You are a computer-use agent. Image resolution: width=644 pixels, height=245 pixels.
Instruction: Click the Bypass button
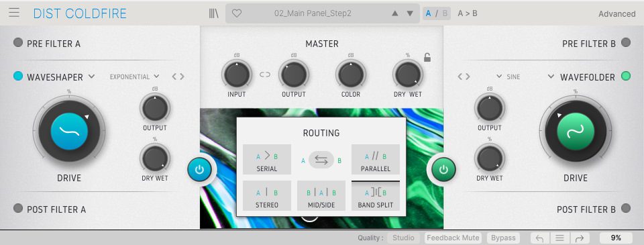[503, 238]
